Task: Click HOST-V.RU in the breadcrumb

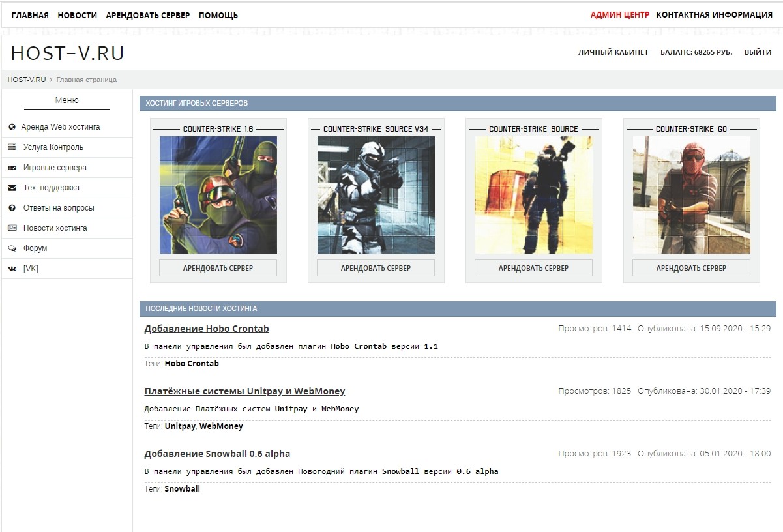Action: (x=27, y=80)
